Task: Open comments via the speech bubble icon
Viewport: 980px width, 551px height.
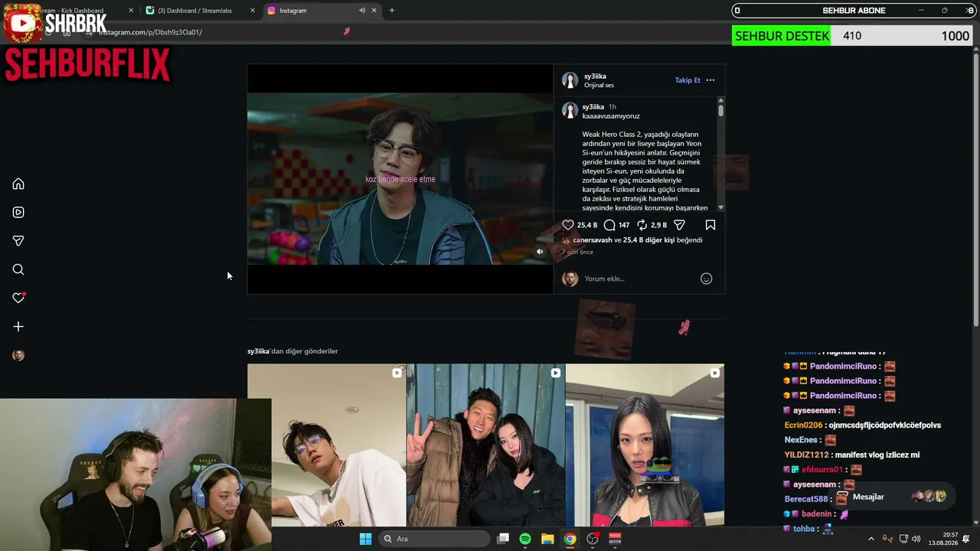Action: (609, 225)
